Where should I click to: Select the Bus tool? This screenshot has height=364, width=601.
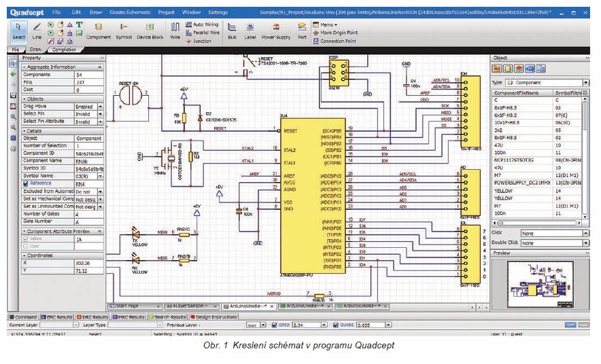(x=232, y=31)
